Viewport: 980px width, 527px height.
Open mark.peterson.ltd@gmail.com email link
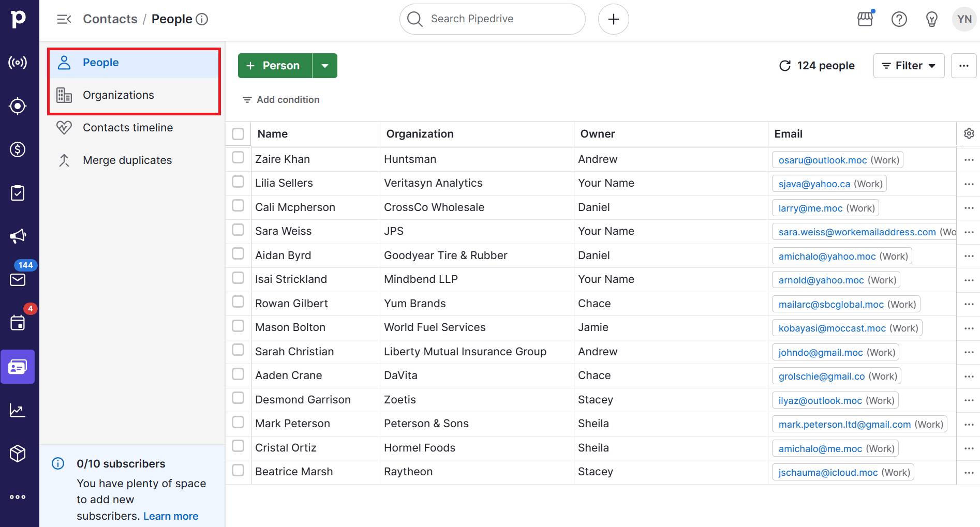pos(844,425)
